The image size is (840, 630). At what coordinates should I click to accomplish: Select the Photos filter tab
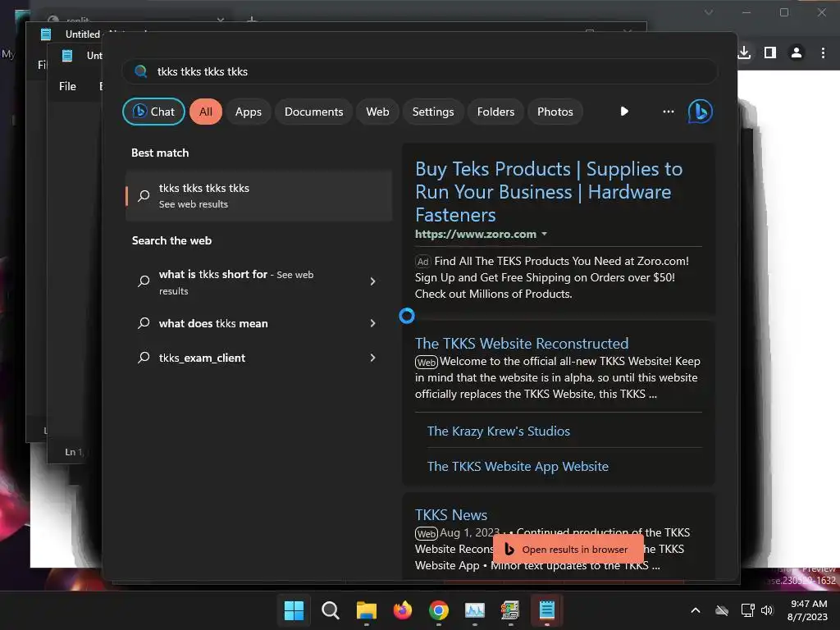[555, 112]
